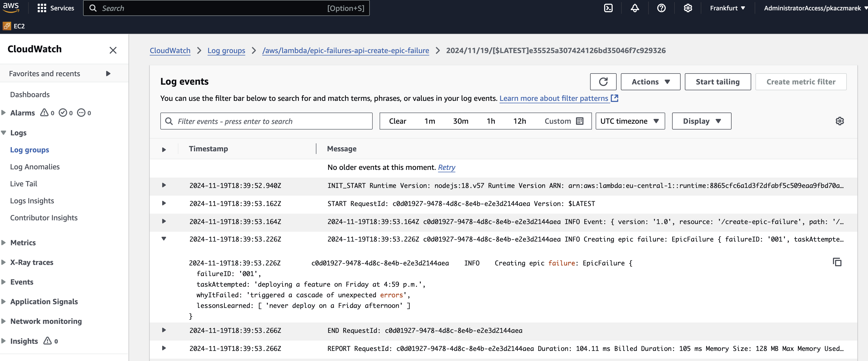868x361 pixels.
Task: Open the Display dropdown
Action: 701,121
